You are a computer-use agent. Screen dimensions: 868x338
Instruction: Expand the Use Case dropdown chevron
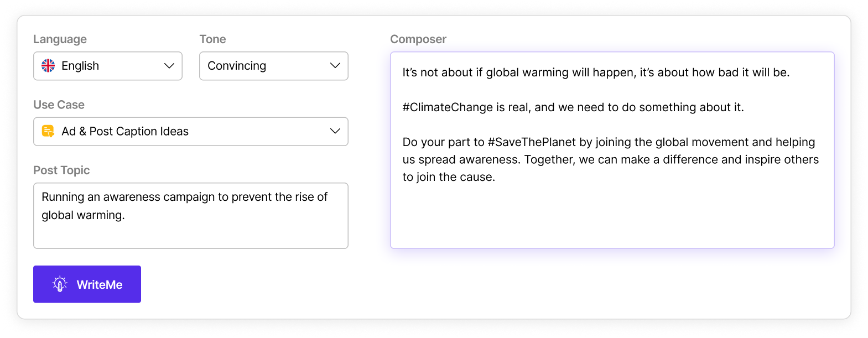tap(335, 131)
